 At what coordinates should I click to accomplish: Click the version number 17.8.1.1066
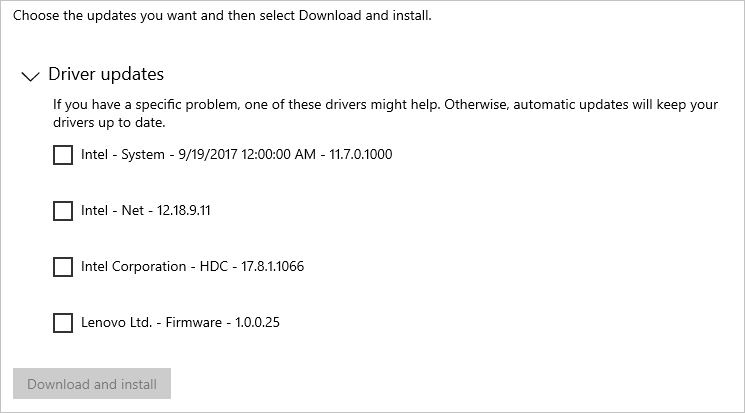pos(272,267)
